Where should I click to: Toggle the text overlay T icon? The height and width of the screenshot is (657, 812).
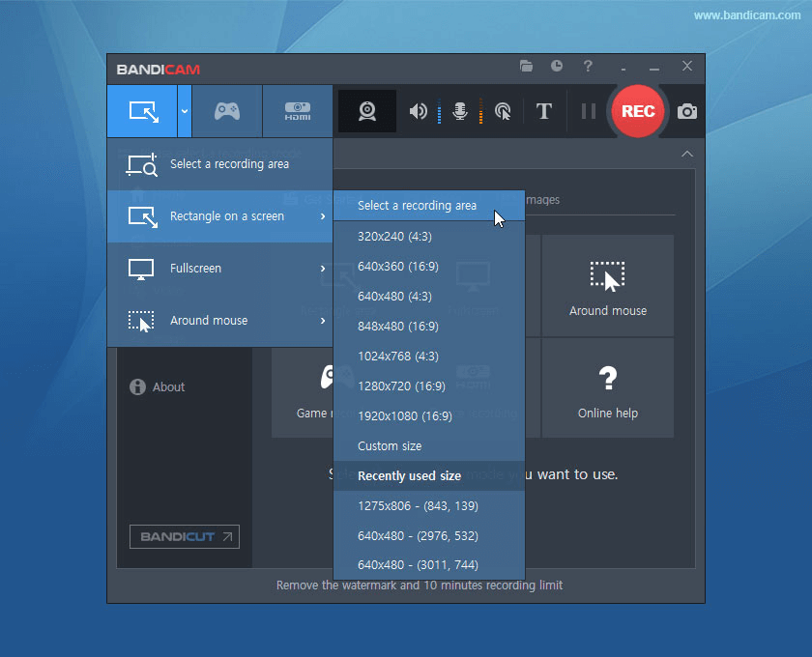(x=543, y=111)
